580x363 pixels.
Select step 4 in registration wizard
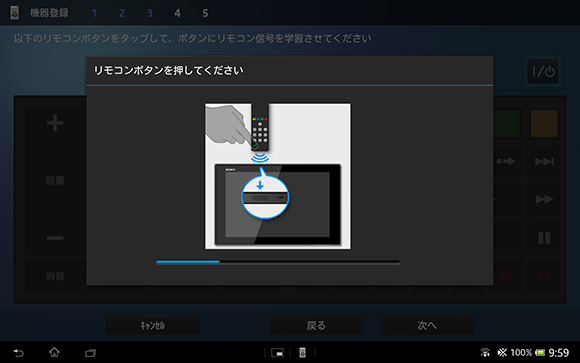pos(177,13)
